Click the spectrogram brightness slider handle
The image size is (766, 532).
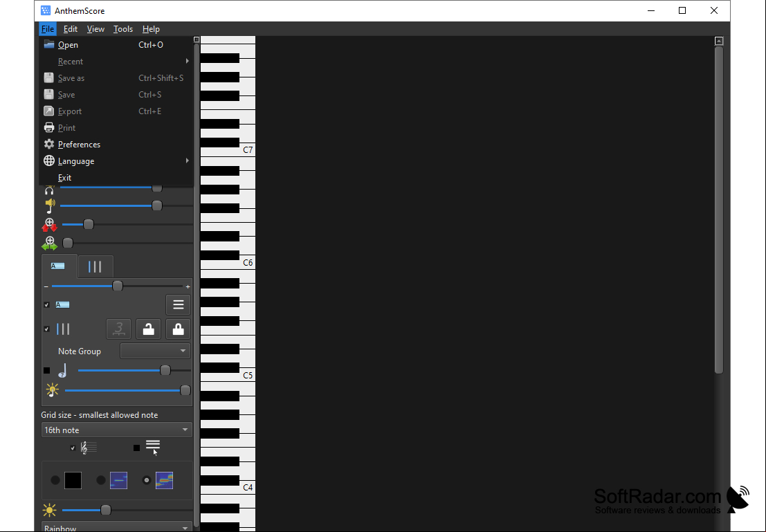click(105, 511)
